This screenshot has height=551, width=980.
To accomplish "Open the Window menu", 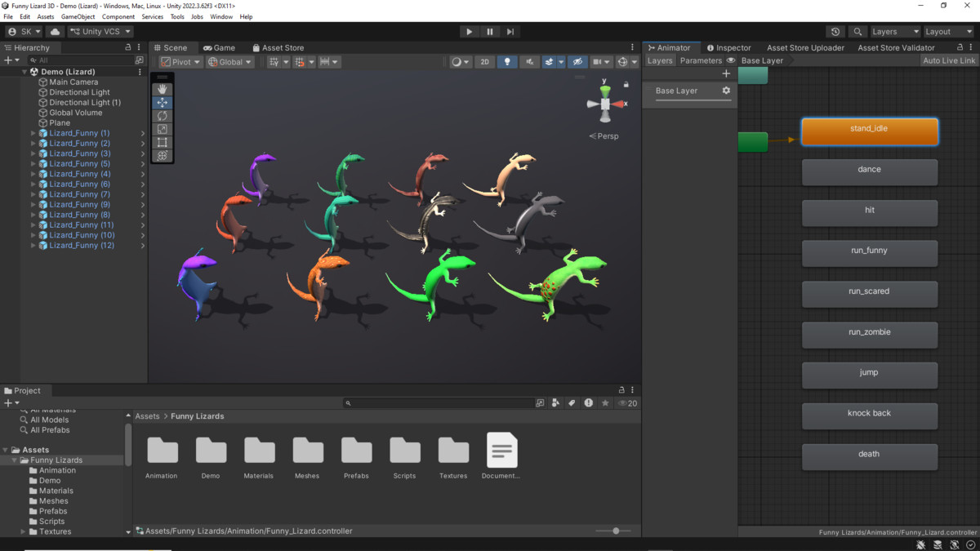I will pos(221,16).
